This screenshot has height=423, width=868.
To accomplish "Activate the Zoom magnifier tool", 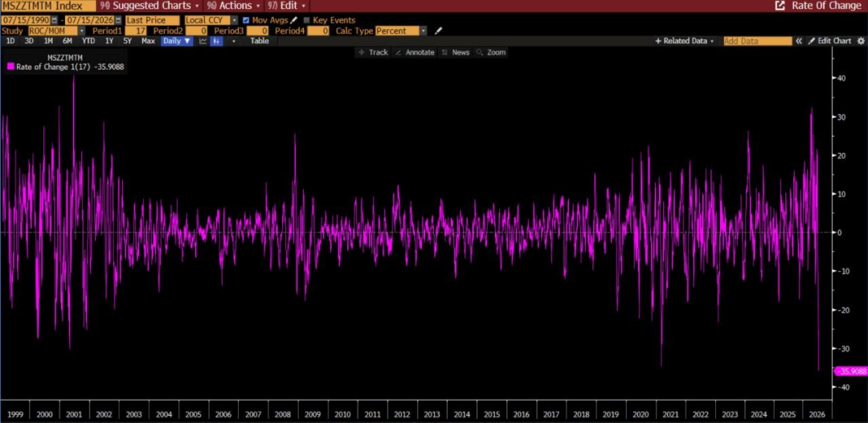I will click(491, 52).
